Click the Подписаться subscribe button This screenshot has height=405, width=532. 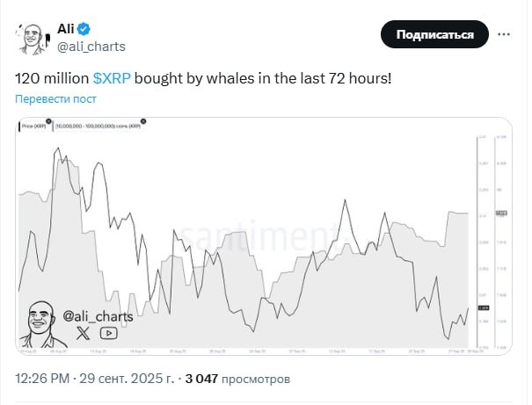coord(434,35)
